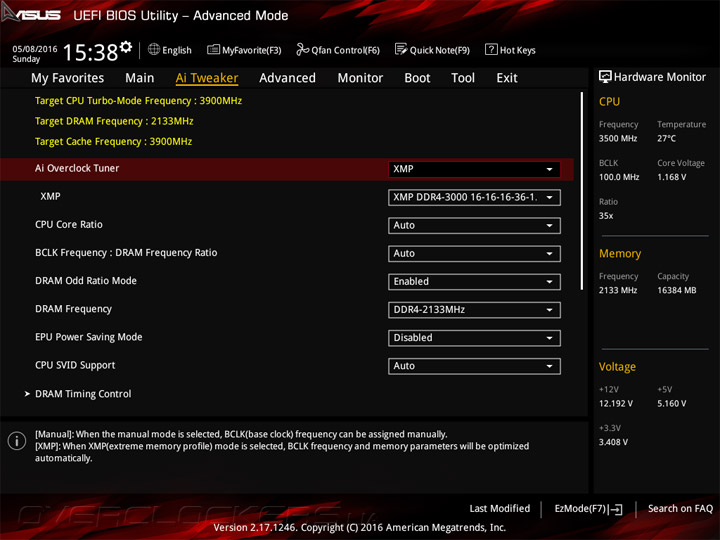Open the XMP profile dropdown
The image size is (720, 540).
click(474, 197)
